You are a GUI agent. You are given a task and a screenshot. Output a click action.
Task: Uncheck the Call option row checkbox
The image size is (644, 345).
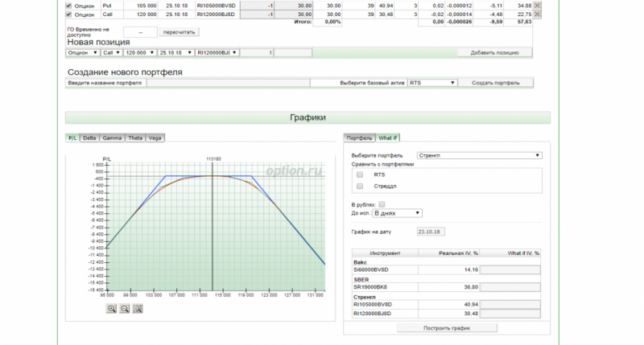[68, 14]
